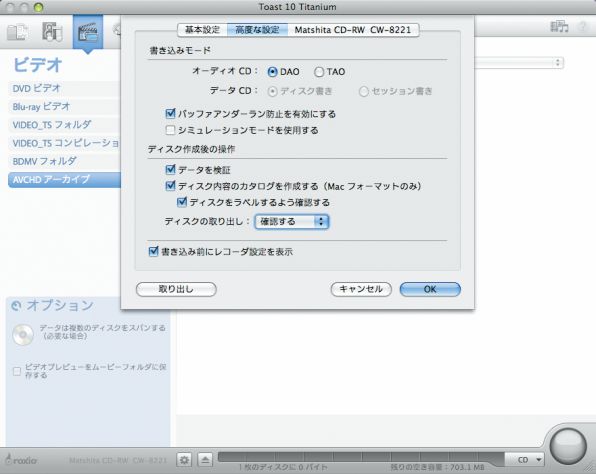Select the TAO radio button
Screen dimensions: 596x474
point(319,72)
